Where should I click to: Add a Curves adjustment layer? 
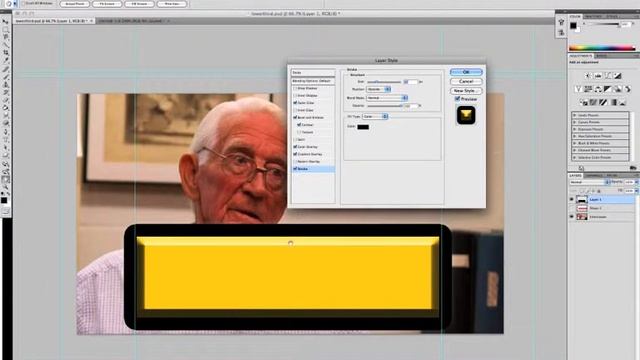(x=608, y=76)
